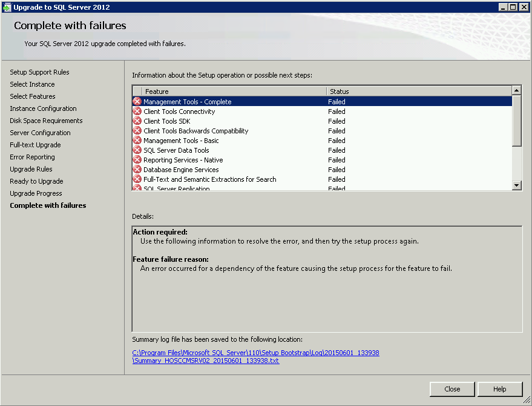Click the failure icon for Client Tools Backwards Compatibility
532x406 pixels.
pos(137,131)
